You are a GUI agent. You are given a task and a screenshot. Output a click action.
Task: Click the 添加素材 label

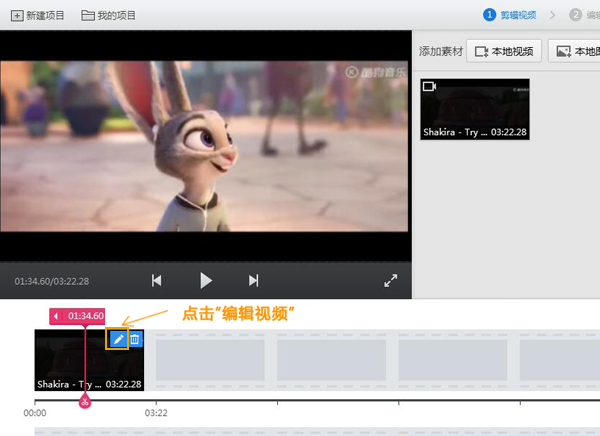(441, 51)
